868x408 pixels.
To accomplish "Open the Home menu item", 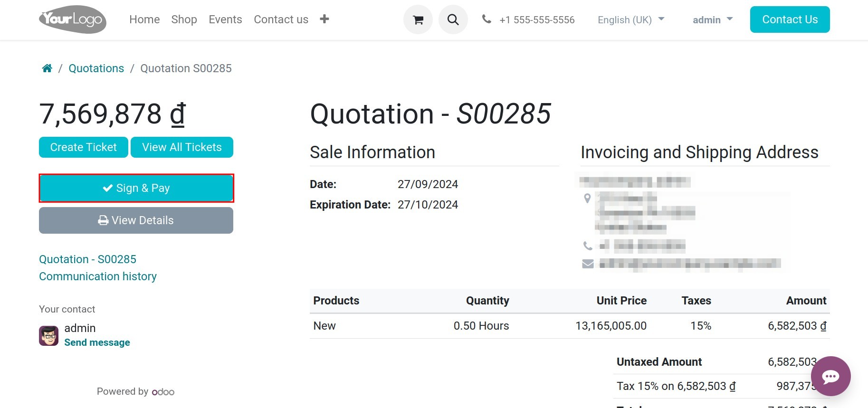I will coord(144,19).
